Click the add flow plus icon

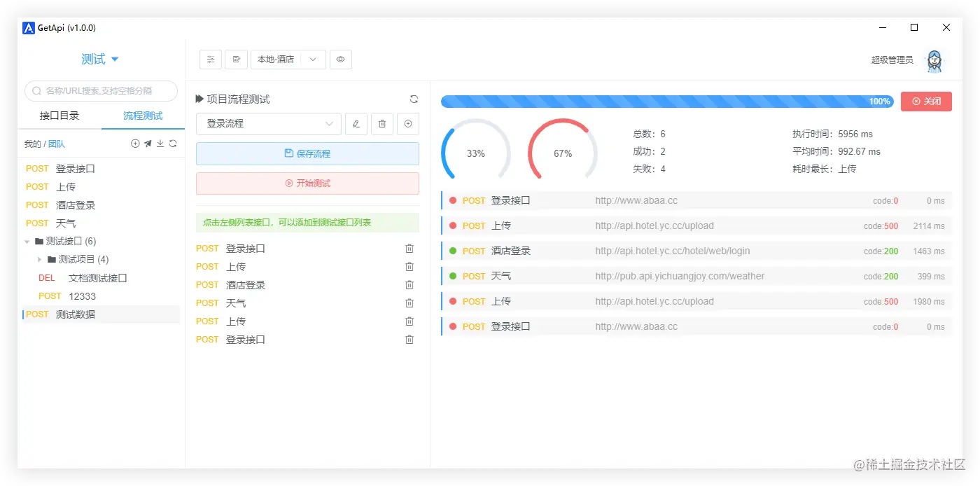coord(408,124)
